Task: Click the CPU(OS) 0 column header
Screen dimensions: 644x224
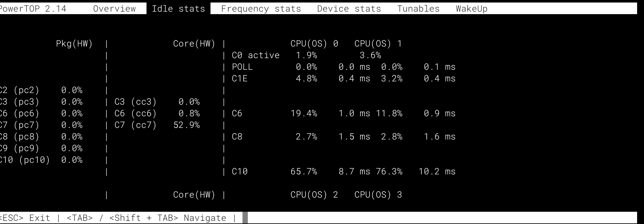Action: coord(314,44)
